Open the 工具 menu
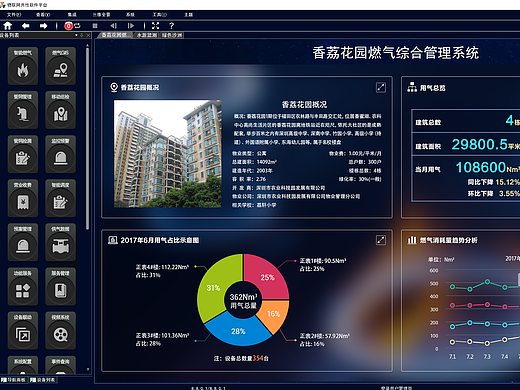The image size is (520, 390). click(x=160, y=15)
